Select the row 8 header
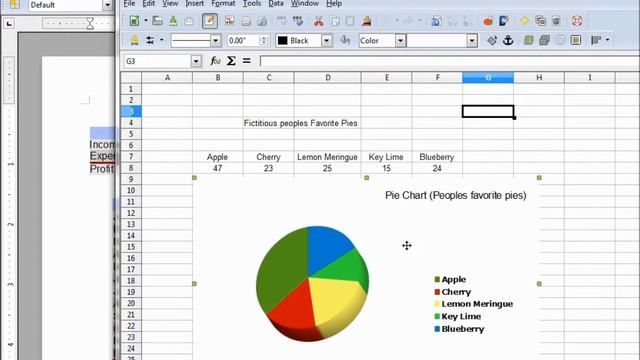This screenshot has width=640, height=360. tap(131, 168)
